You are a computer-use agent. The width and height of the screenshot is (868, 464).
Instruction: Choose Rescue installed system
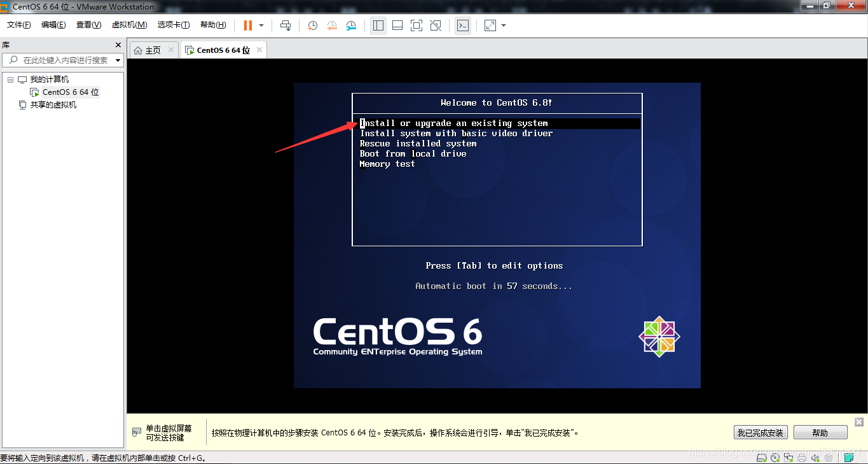[418, 144]
